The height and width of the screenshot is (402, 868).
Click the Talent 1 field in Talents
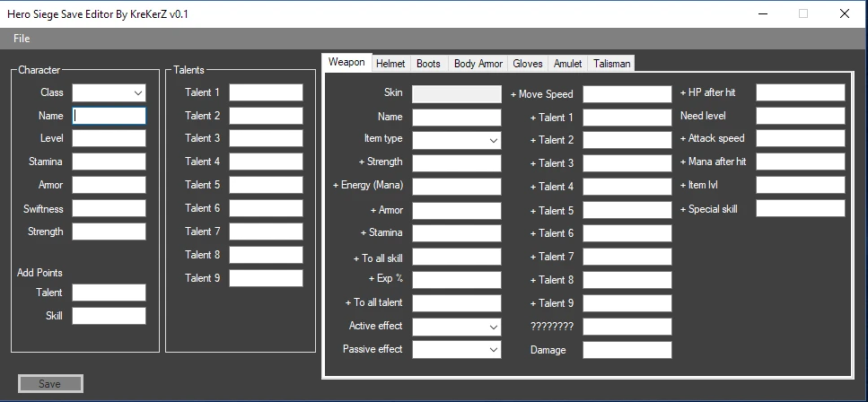267,92
